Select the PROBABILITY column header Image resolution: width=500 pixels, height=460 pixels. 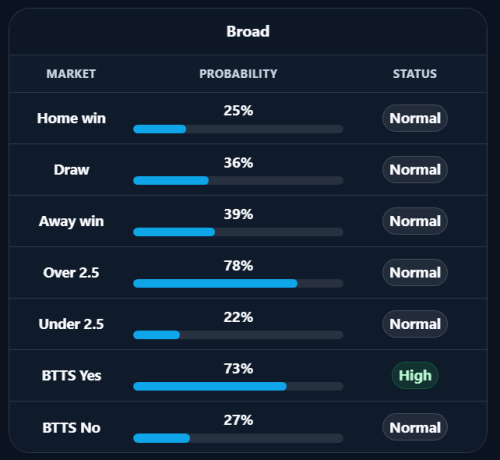click(x=238, y=74)
